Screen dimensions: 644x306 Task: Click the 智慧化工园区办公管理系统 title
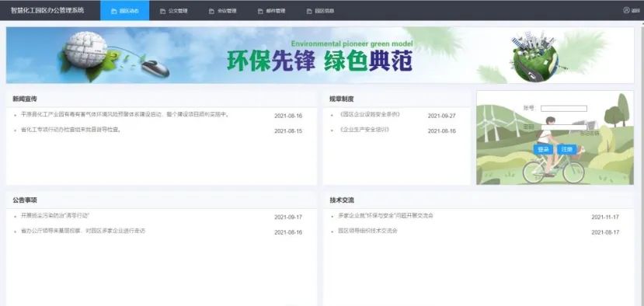pos(47,10)
